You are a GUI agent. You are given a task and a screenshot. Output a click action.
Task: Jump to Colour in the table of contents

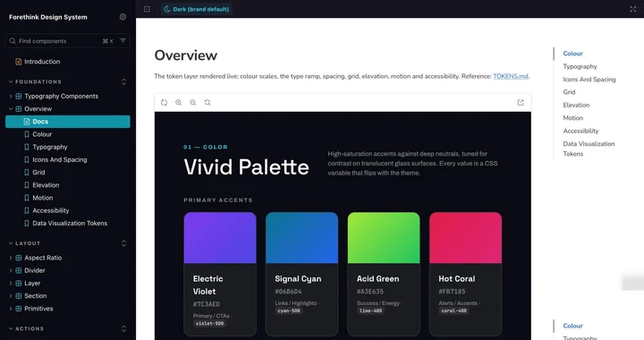[x=573, y=54]
